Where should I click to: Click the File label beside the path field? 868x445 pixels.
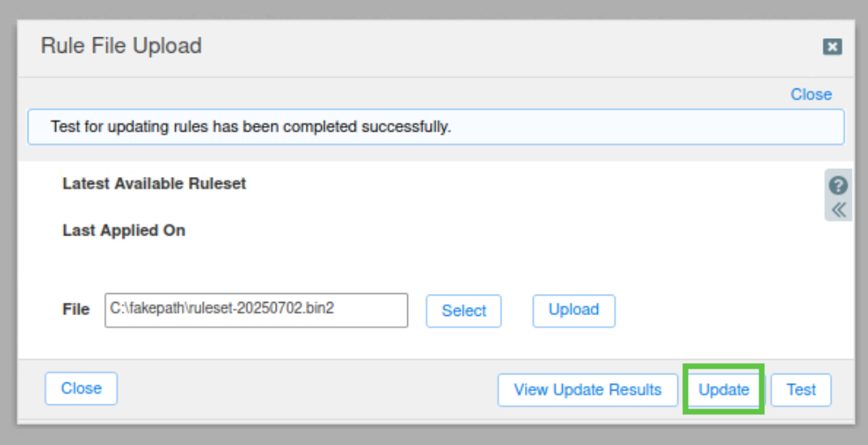point(76,309)
